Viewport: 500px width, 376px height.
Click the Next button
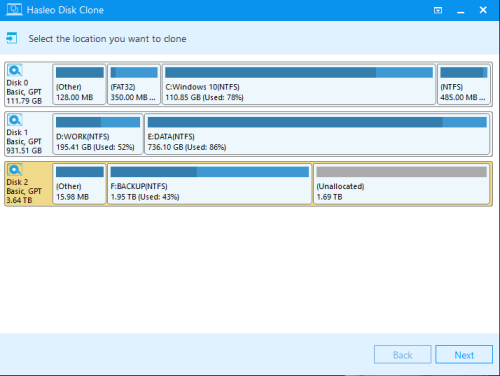(x=464, y=355)
